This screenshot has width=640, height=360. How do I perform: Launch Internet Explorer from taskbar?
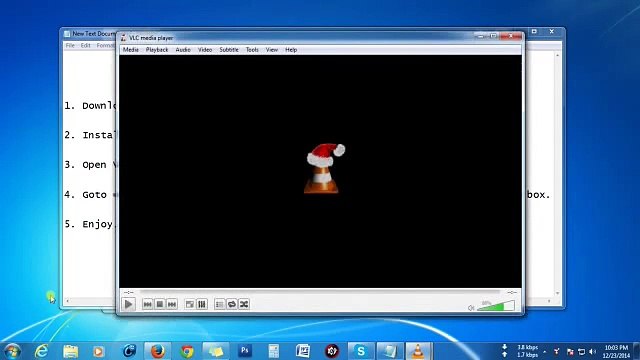(x=41, y=351)
